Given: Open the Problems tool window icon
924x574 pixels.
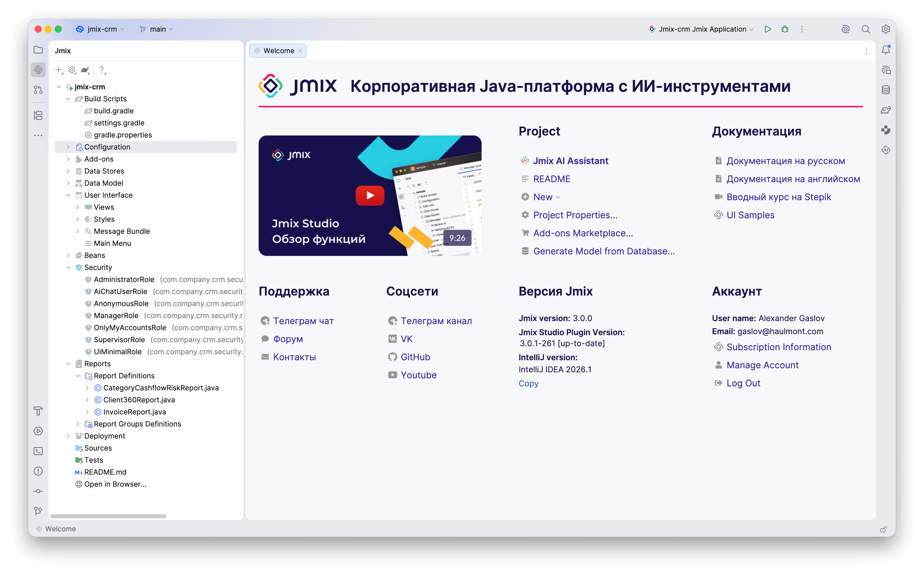Looking at the screenshot, I should (38, 471).
